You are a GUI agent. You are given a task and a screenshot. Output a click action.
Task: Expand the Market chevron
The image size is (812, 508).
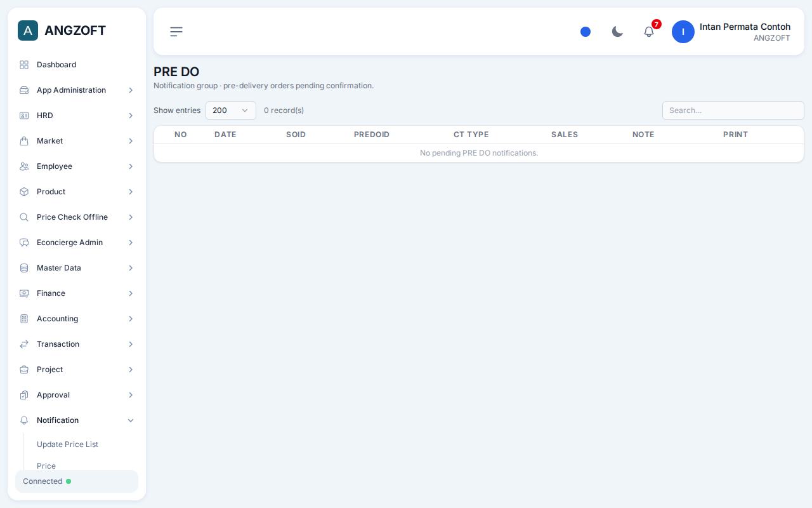pyautogui.click(x=131, y=141)
